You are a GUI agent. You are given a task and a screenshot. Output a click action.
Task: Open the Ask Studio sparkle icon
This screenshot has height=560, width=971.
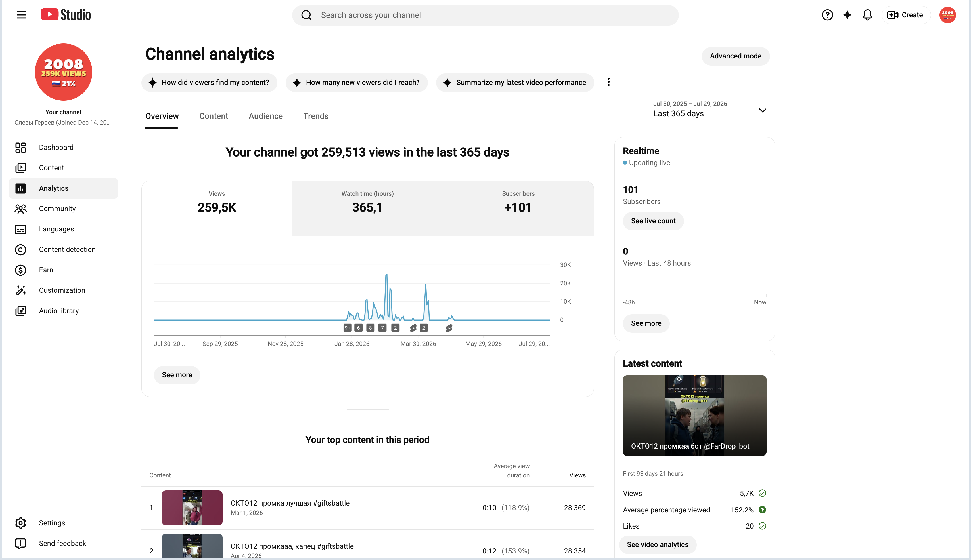847,15
